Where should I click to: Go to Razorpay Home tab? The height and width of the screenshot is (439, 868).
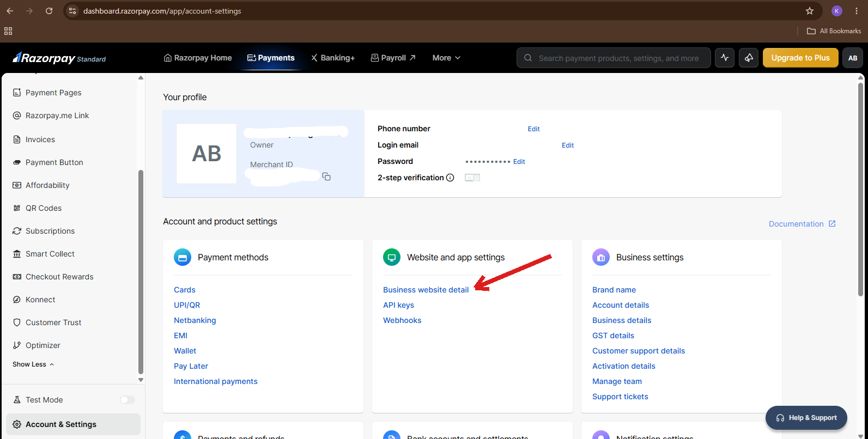198,58
